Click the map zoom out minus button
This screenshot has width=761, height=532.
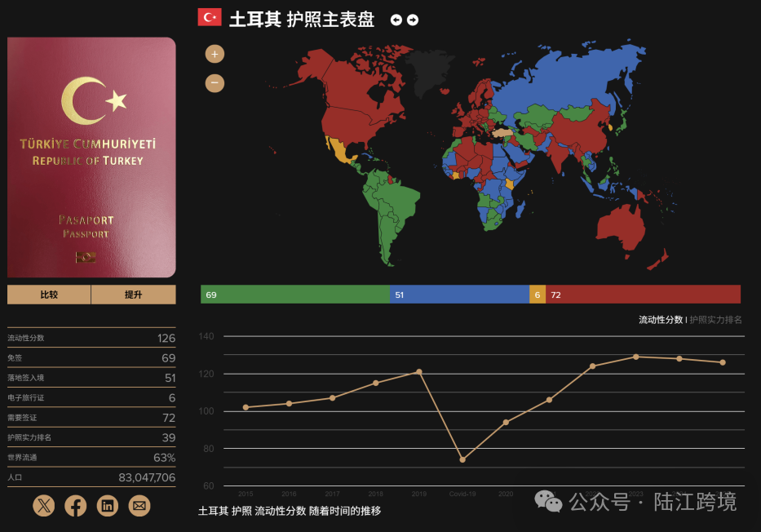click(215, 83)
